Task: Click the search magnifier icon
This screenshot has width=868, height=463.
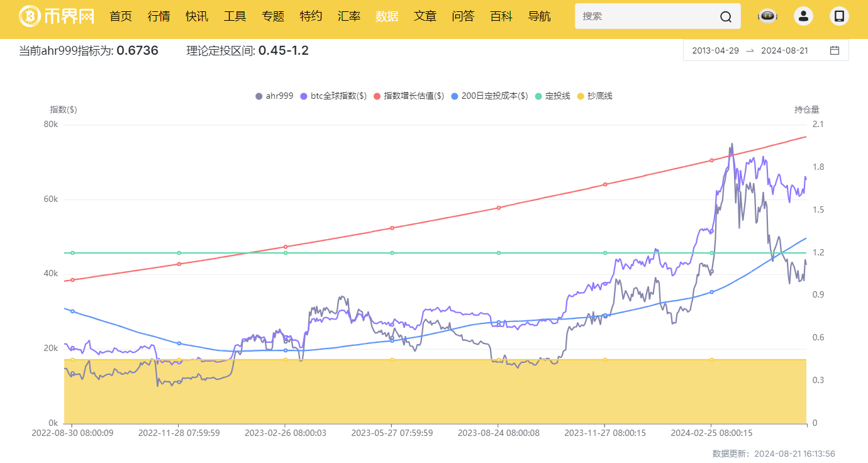Action: point(726,17)
